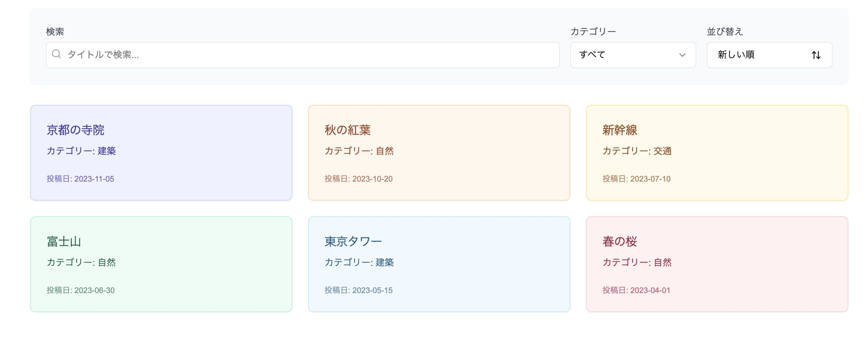Click 投稿日: 2023-11-05 date text
This screenshot has height=356, width=868.
(80, 179)
